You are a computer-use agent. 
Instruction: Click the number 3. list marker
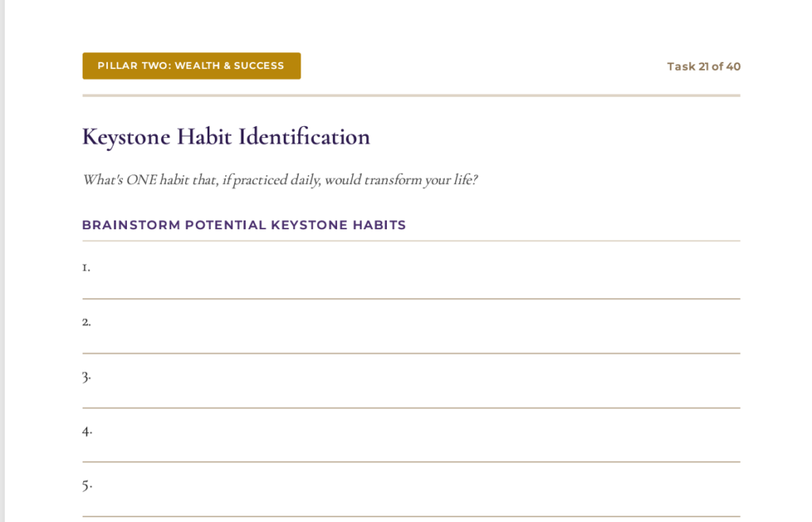pos(86,375)
